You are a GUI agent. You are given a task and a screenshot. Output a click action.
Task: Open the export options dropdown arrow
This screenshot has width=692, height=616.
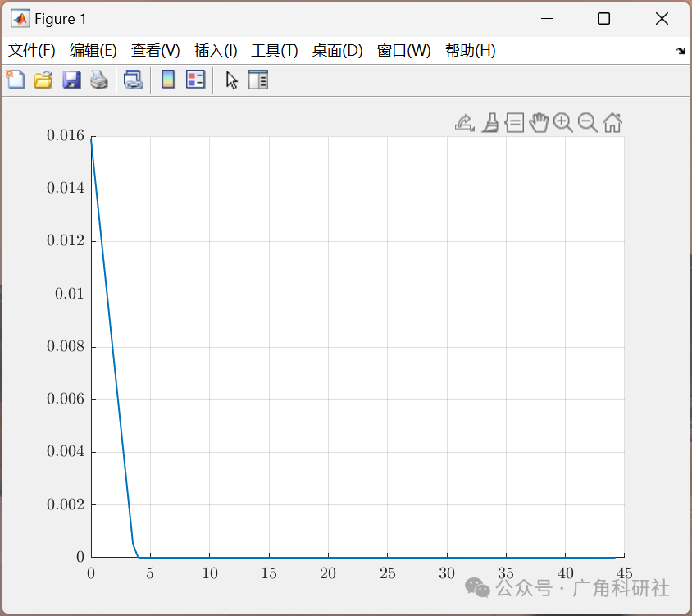tap(471, 129)
